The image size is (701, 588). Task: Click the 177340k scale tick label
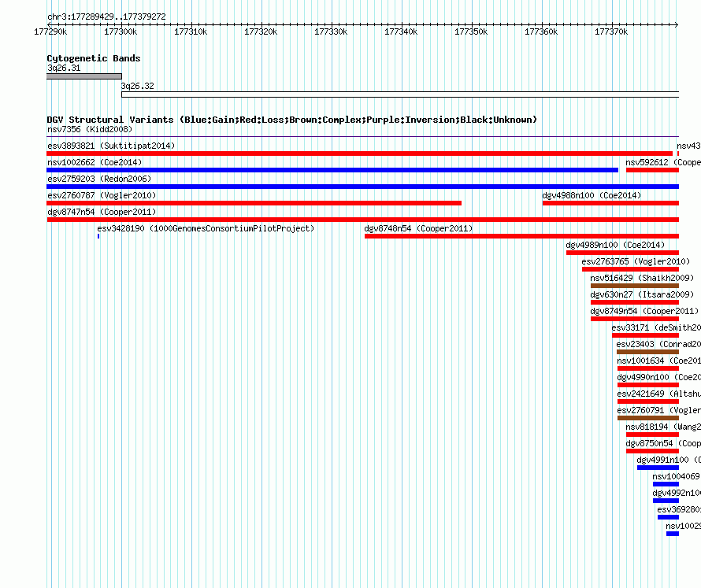click(x=401, y=31)
